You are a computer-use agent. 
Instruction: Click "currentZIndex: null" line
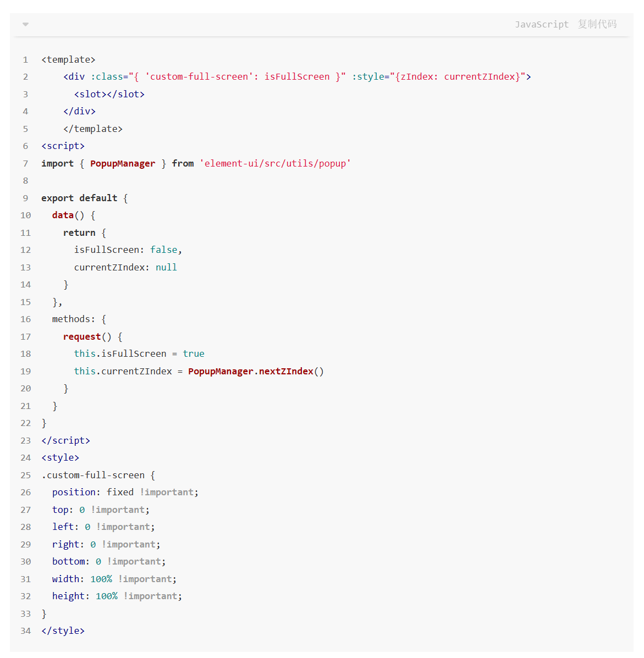click(x=125, y=267)
